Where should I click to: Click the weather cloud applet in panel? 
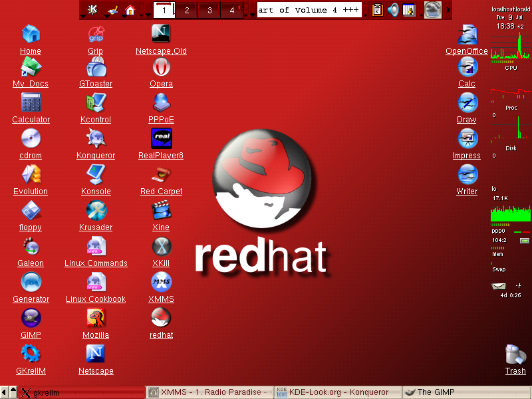433,10
